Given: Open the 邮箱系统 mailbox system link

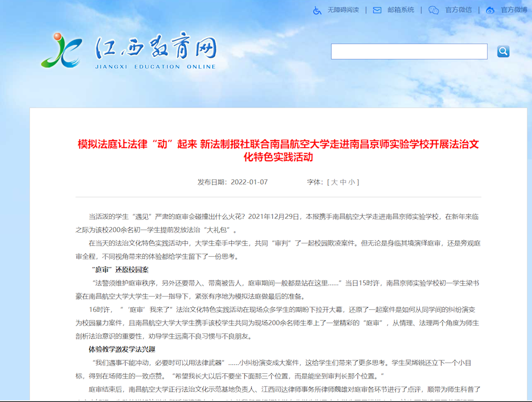Looking at the screenshot, I should 401,10.
